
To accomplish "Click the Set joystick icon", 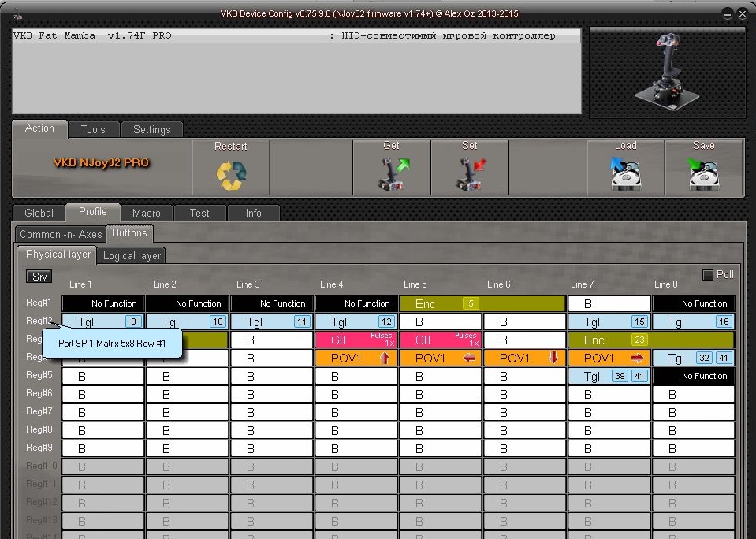I will [x=471, y=174].
